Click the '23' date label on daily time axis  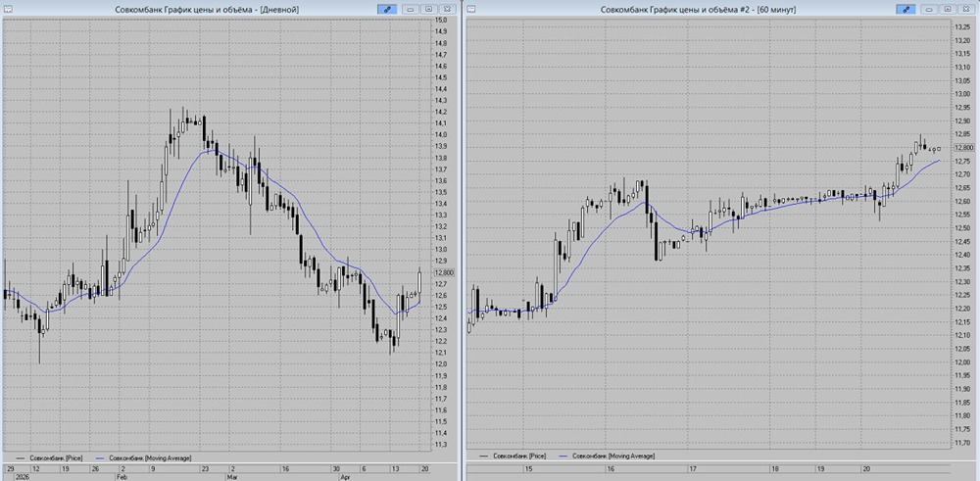(205, 468)
